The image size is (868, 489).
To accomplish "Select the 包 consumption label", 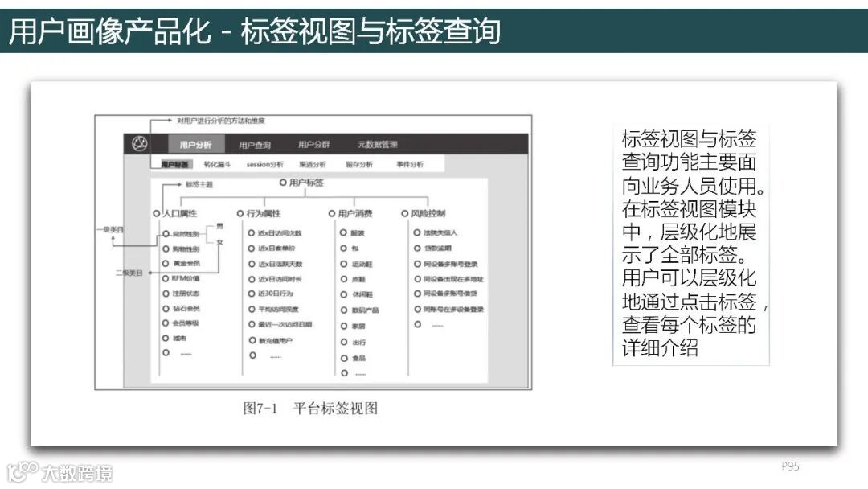I will point(350,249).
